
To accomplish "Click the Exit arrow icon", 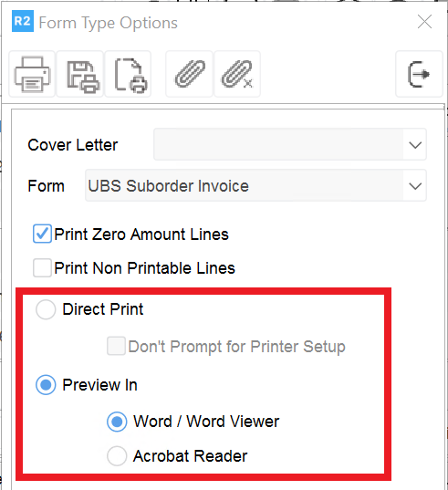I will tap(419, 74).
